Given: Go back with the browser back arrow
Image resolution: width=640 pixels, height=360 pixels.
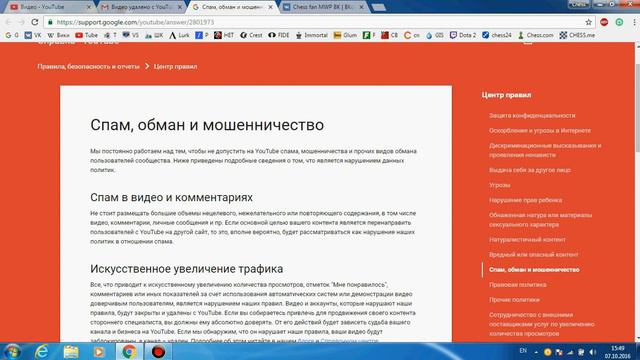Looking at the screenshot, I should click(9, 22).
